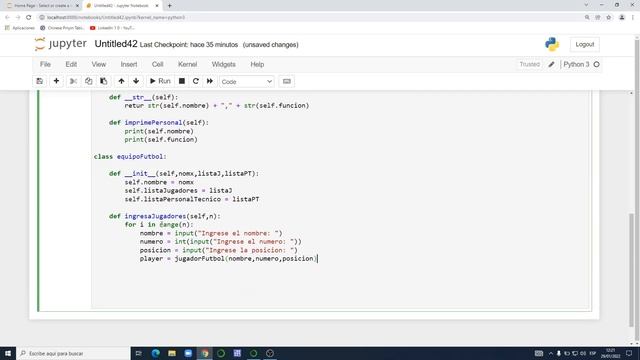Click the Jupyter logo
Image resolution: width=640 pixels, height=360 pixels.
tap(60, 44)
